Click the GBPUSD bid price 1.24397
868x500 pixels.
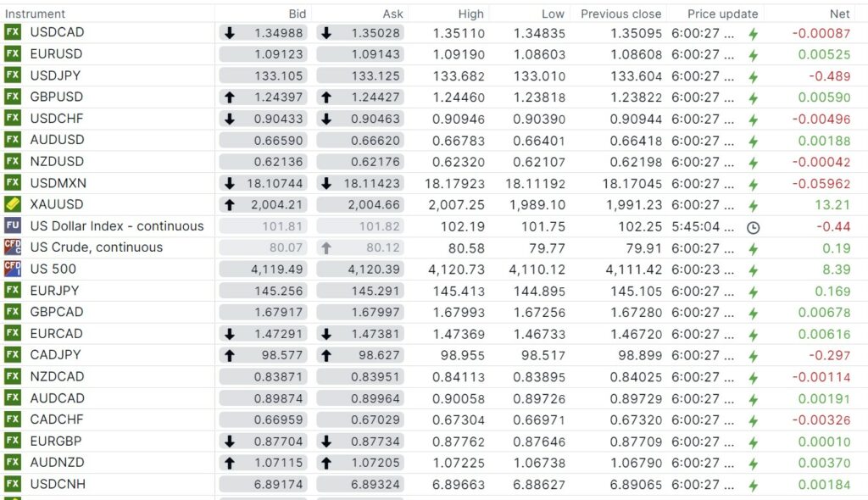click(277, 97)
